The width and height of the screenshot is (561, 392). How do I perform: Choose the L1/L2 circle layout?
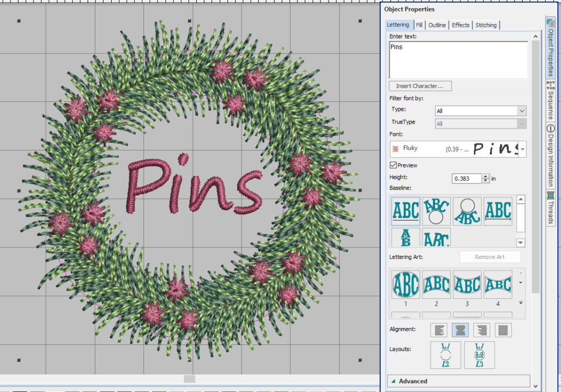coord(446,355)
